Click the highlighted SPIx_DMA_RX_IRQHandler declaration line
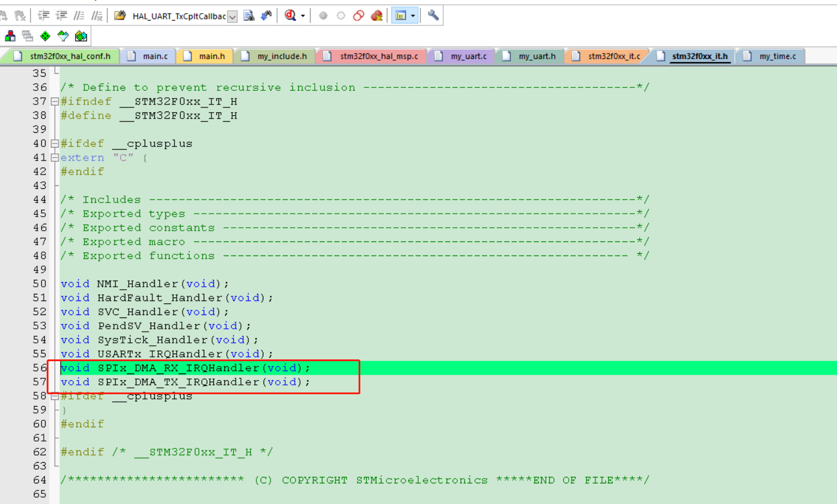837x504 pixels. (x=185, y=367)
